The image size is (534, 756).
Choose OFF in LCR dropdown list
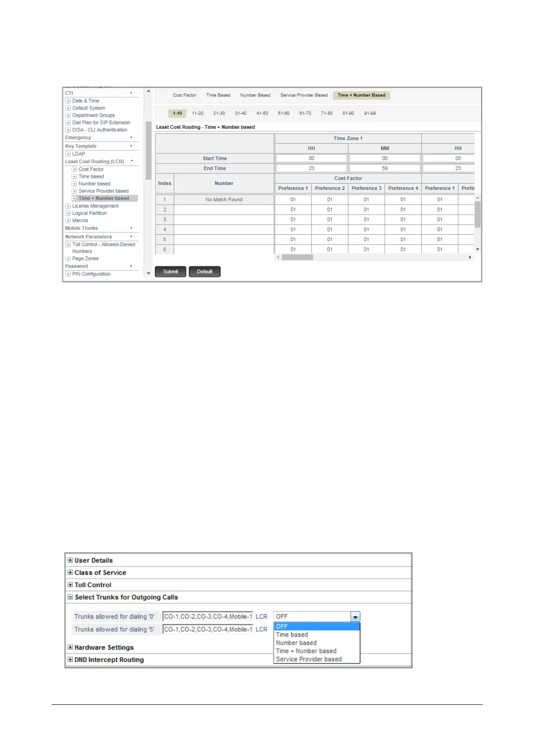[317, 626]
